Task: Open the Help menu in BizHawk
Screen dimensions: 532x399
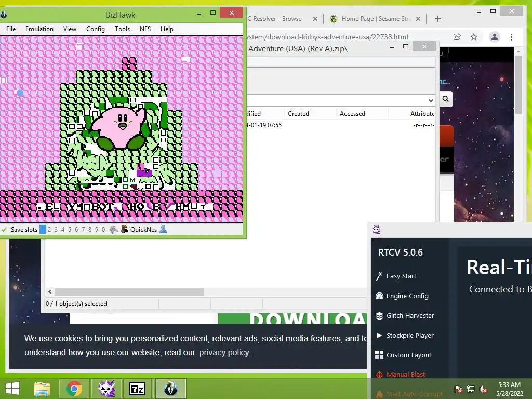Action: click(x=167, y=29)
